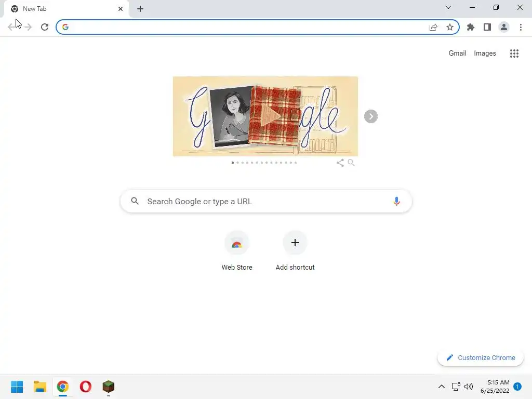Click the Customize Chrome button
Screen dimensions: 532x399
481,357
